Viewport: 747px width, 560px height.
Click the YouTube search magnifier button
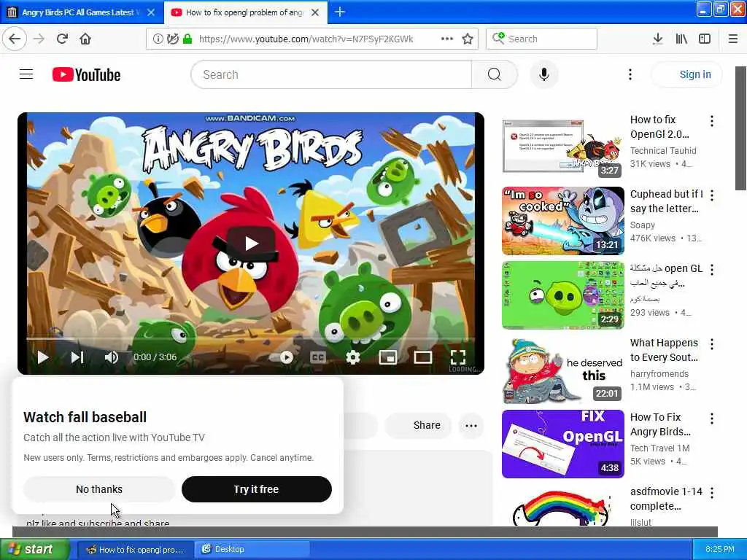pos(495,75)
